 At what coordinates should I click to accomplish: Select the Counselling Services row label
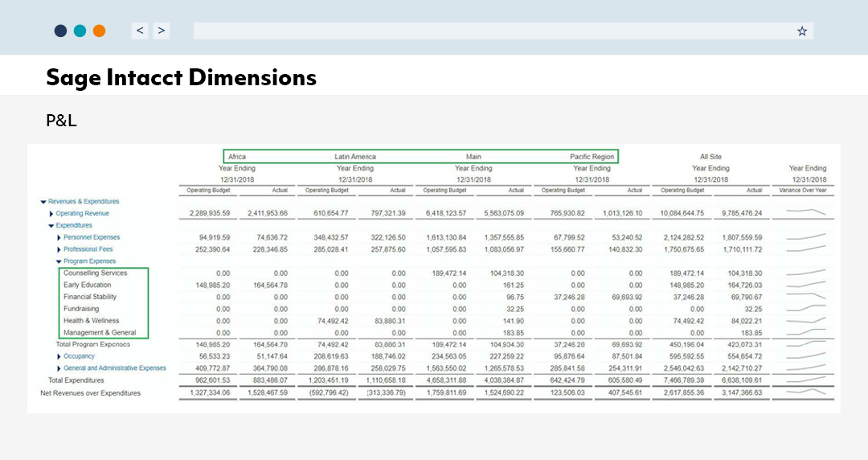point(95,273)
